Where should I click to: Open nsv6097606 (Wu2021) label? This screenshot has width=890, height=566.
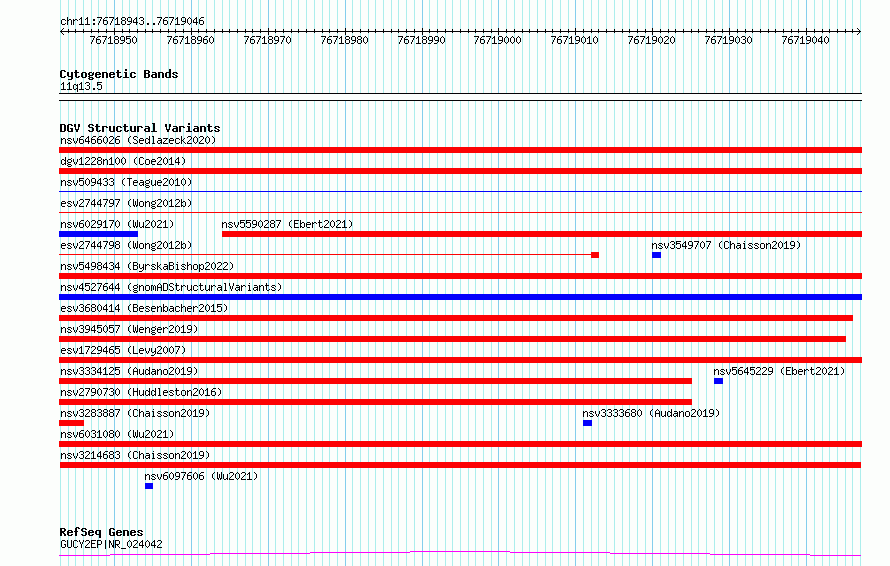point(201,476)
